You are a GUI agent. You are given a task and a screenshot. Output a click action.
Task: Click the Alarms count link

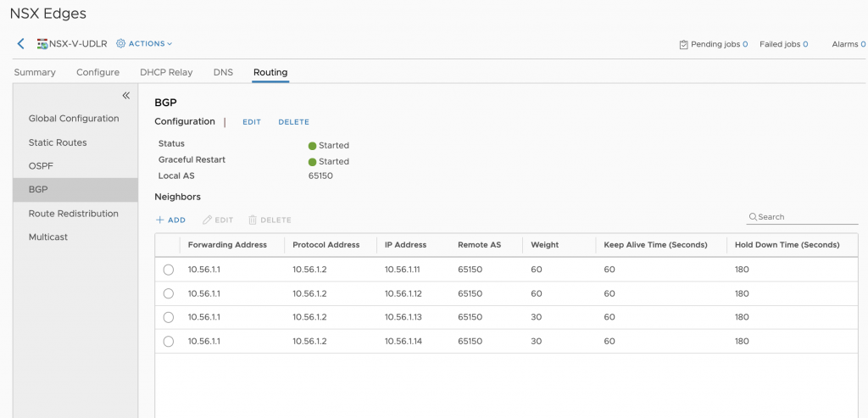[x=863, y=44]
